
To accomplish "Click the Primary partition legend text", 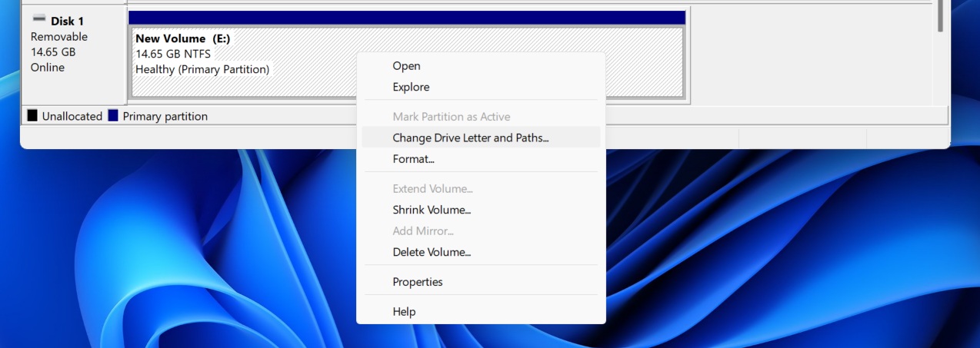I will point(165,116).
